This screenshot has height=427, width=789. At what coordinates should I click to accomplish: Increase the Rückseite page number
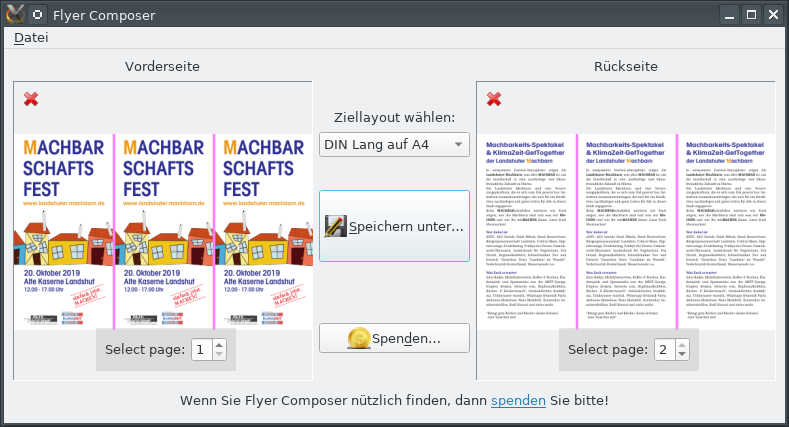(x=682, y=345)
